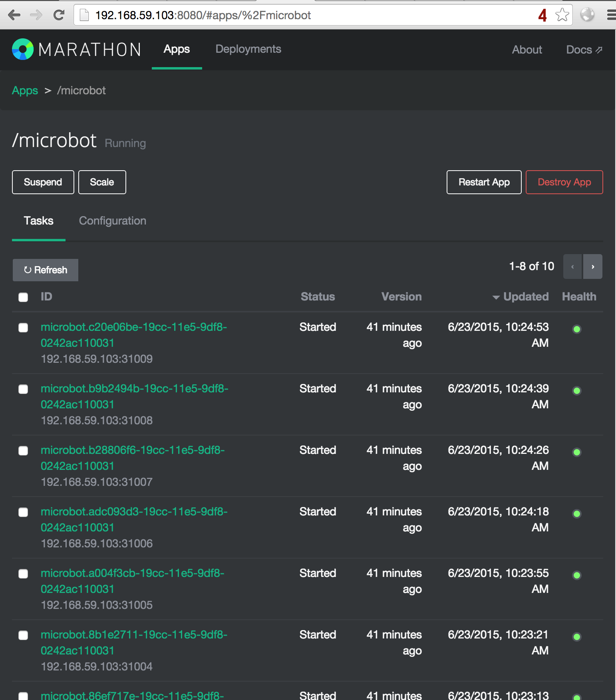The height and width of the screenshot is (700, 616).
Task: Click the Suspend button
Action: point(43,182)
